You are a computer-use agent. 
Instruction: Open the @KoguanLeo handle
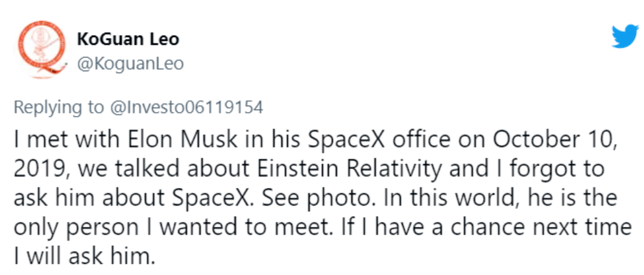(x=130, y=64)
